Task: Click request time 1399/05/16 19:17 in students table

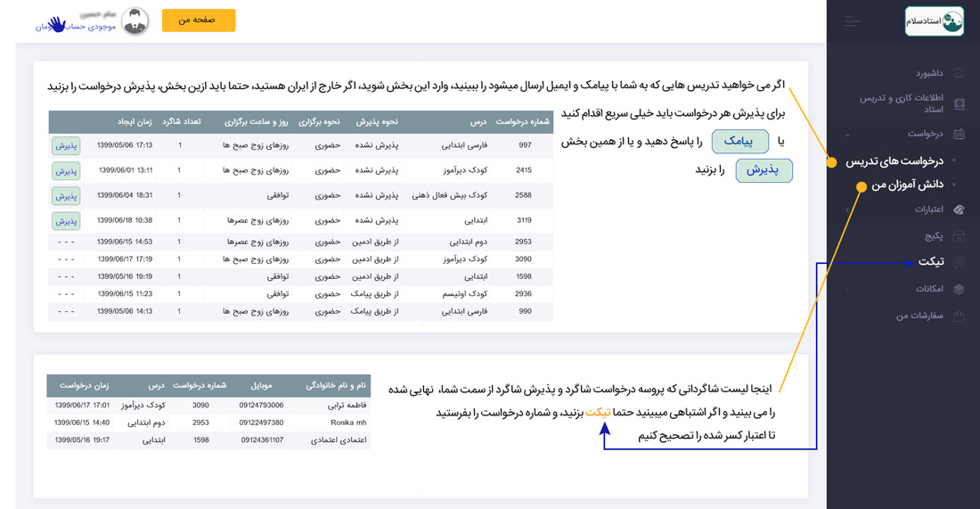Action: coord(82,440)
